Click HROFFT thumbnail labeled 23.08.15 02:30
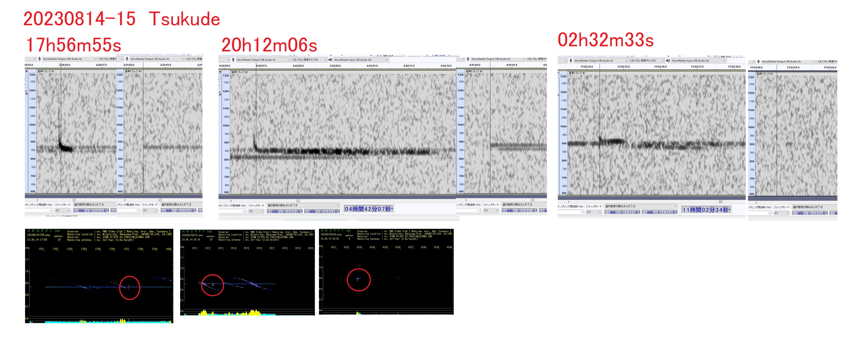Screen dimensions: 868x350 386,272
